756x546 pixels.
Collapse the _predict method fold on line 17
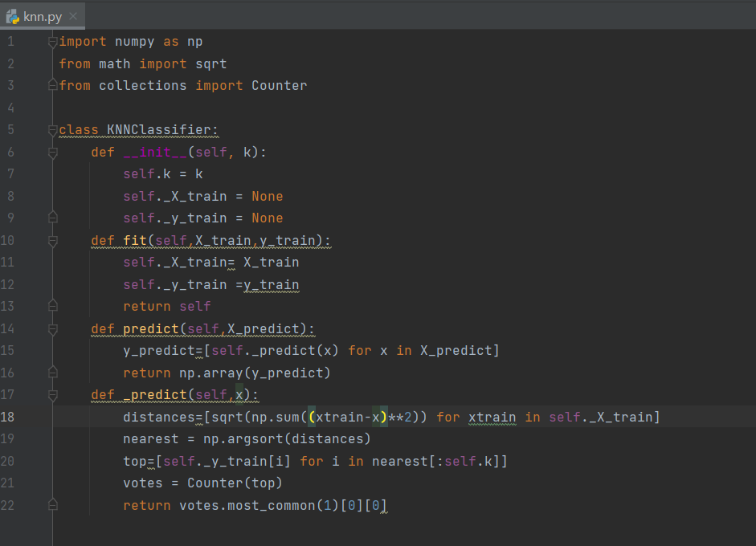click(53, 395)
